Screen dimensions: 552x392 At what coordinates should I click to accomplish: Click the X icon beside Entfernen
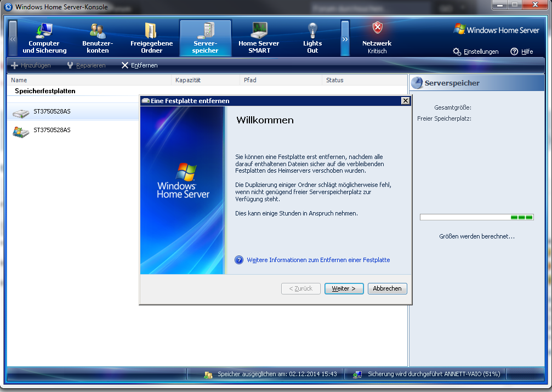tap(124, 65)
